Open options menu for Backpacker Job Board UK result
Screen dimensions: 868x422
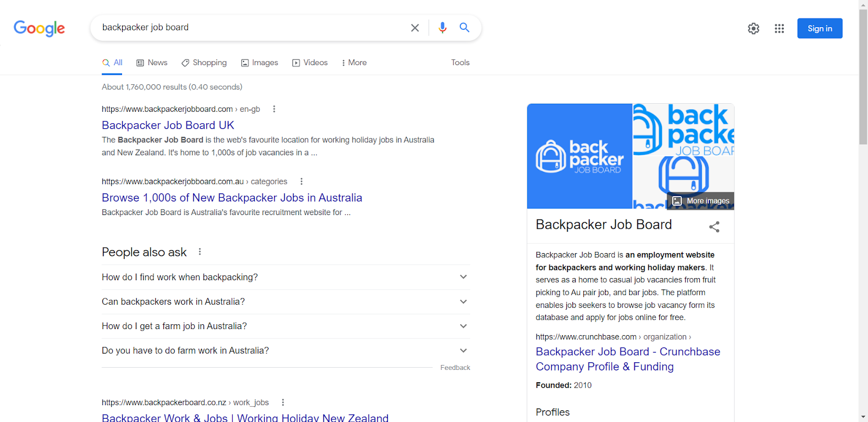tap(274, 109)
